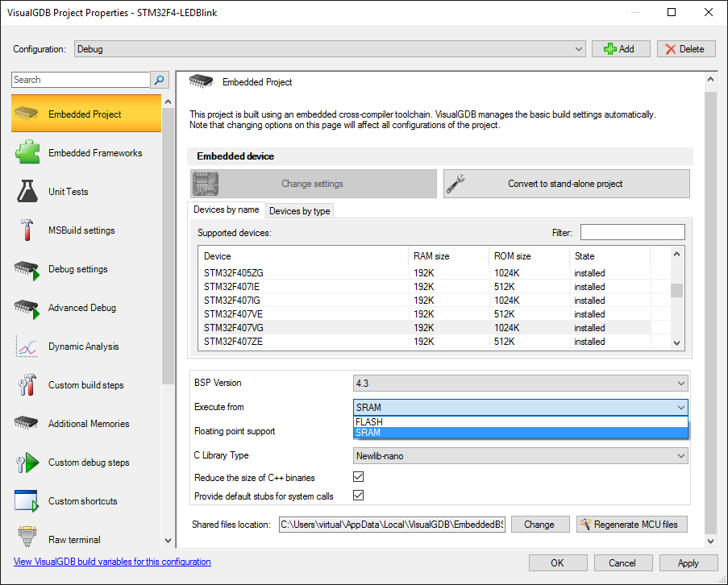Click the search magnifier icon

[160, 80]
